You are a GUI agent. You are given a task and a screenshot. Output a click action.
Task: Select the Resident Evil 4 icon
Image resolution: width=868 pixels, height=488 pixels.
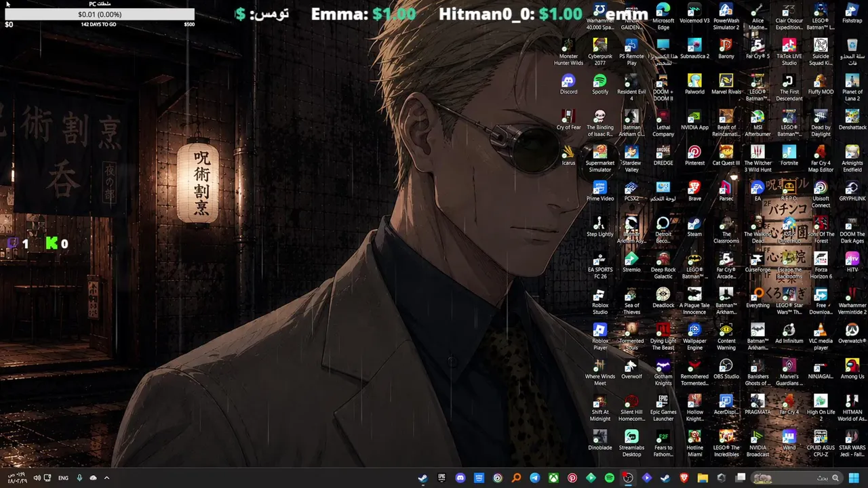(631, 87)
